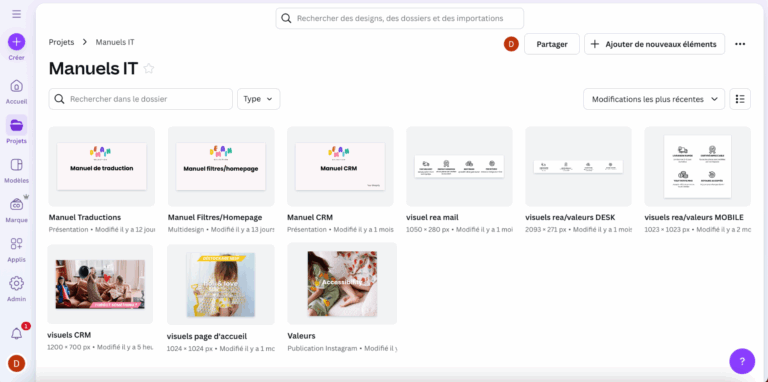Screen dimensions: 768x382
Task: Open the Manuel filtres/homepage thumbnail
Action: click(x=221, y=167)
